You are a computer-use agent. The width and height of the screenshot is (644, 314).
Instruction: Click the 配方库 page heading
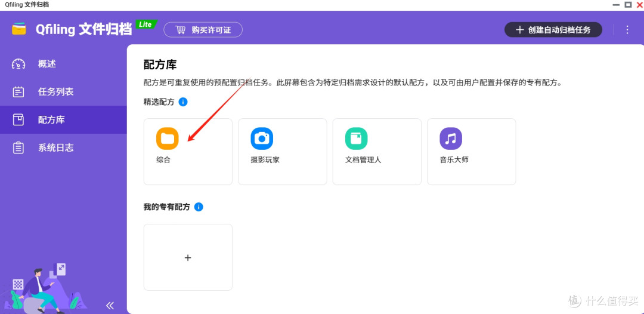click(160, 64)
